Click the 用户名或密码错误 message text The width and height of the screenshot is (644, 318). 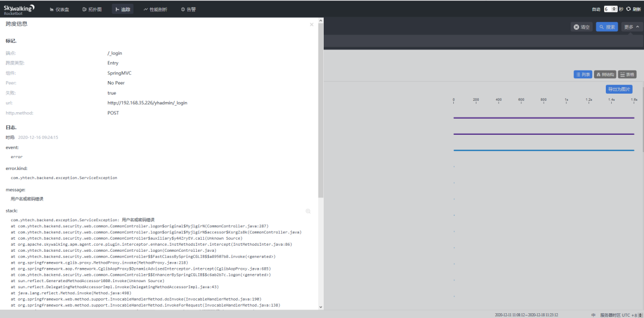click(x=27, y=199)
